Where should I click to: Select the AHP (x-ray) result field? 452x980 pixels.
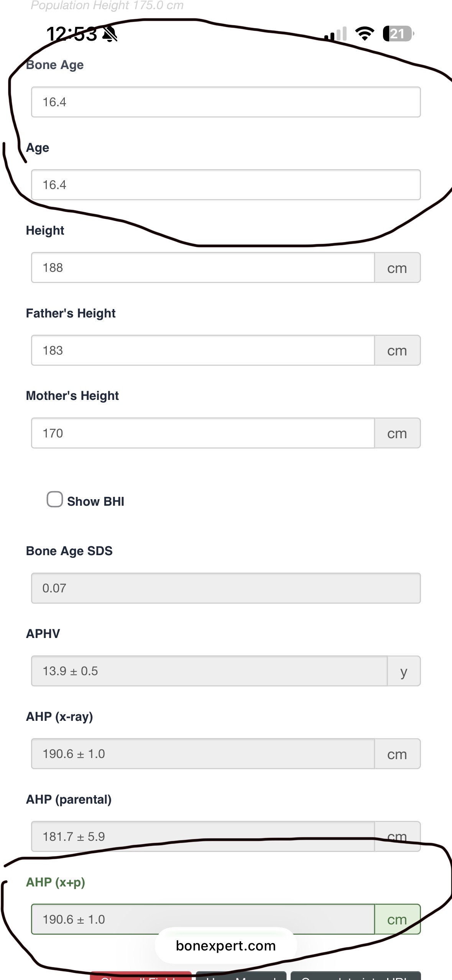pyautogui.click(x=203, y=754)
